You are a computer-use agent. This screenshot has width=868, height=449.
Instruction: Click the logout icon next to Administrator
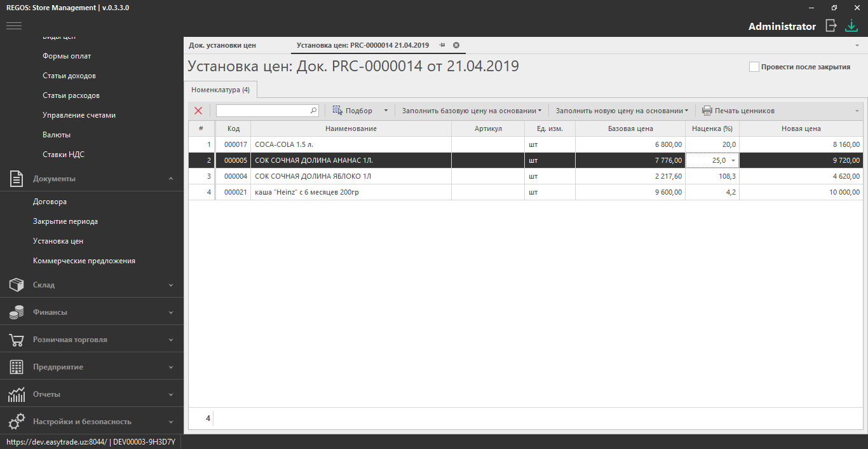tap(831, 25)
